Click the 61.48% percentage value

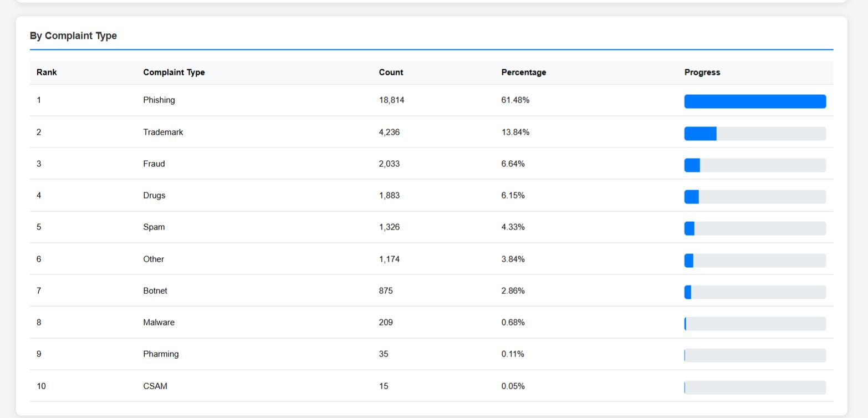(x=515, y=100)
